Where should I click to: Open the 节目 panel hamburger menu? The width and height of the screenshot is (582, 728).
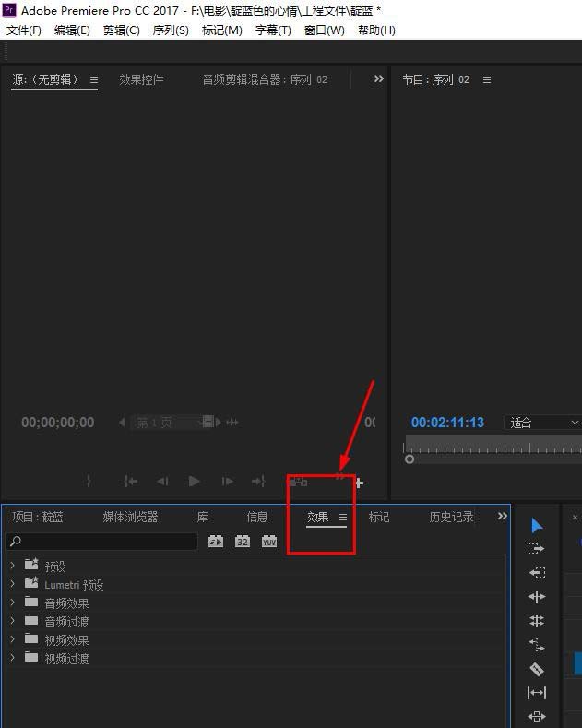click(x=487, y=80)
